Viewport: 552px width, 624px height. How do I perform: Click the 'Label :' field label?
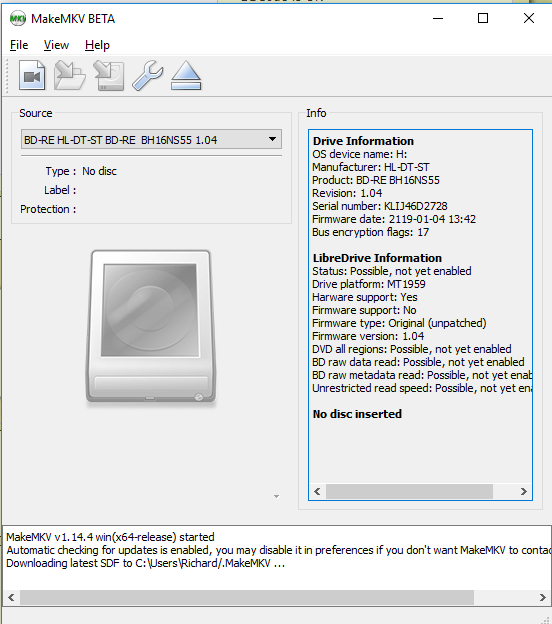click(60, 190)
